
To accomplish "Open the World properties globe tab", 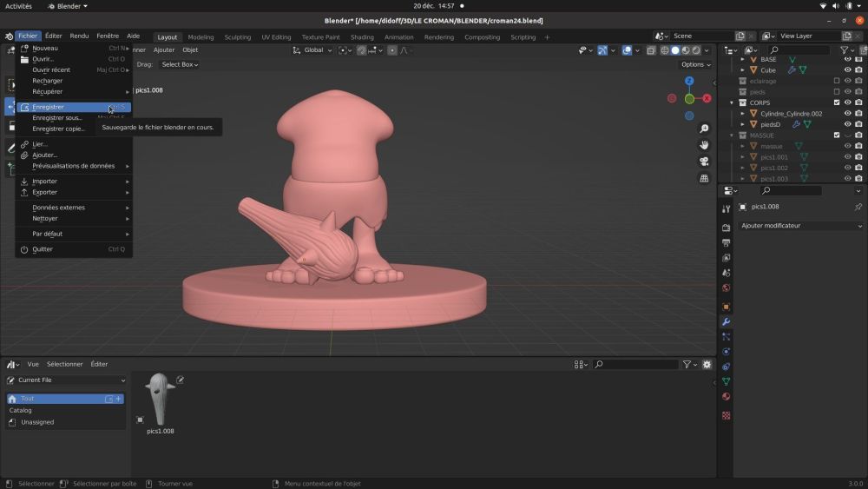I will pos(726,288).
